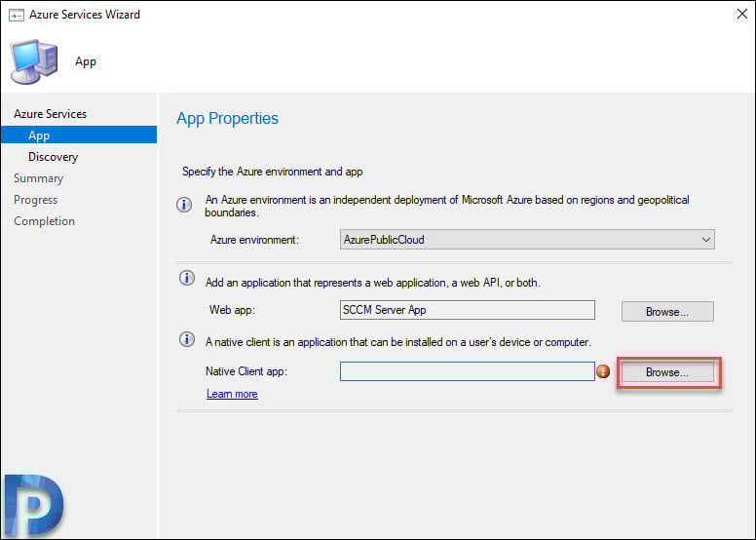Click the computer icon beside App header
The height and width of the screenshot is (540, 756).
point(34,61)
